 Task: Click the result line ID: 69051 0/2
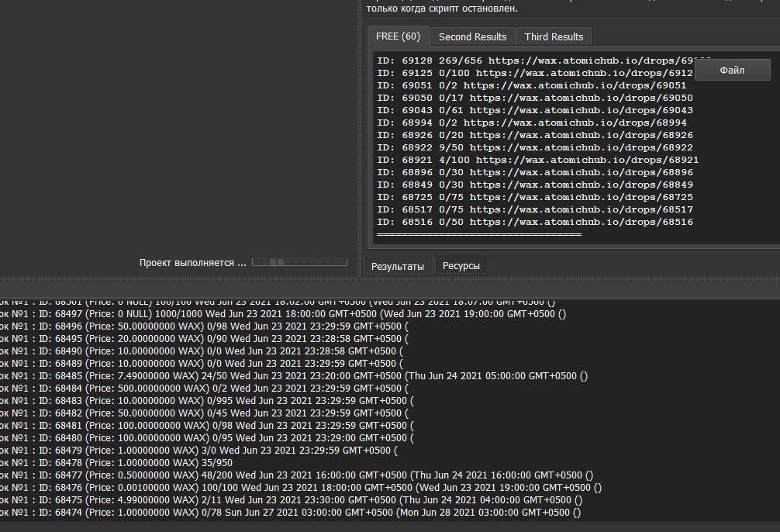coord(531,85)
